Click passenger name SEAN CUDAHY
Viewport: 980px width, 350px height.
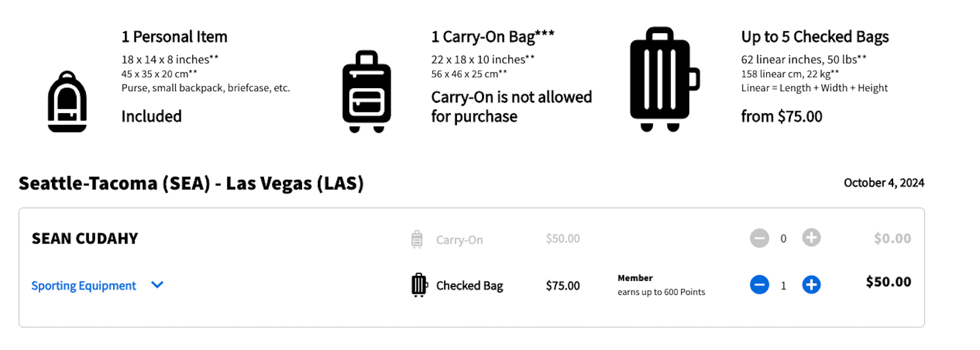(x=85, y=239)
